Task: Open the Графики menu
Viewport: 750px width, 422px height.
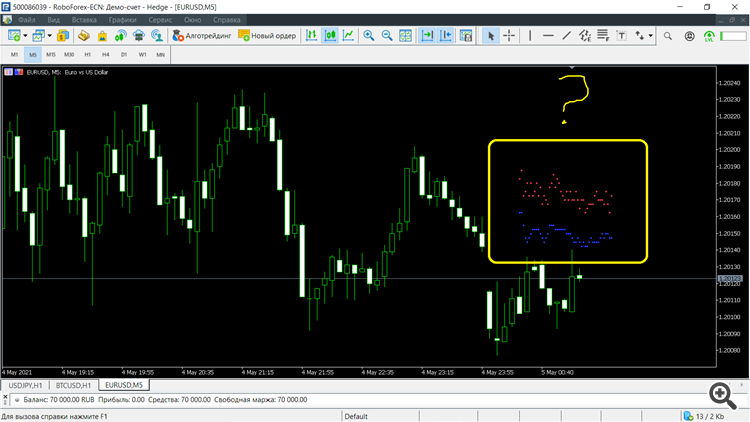Action: (x=122, y=20)
